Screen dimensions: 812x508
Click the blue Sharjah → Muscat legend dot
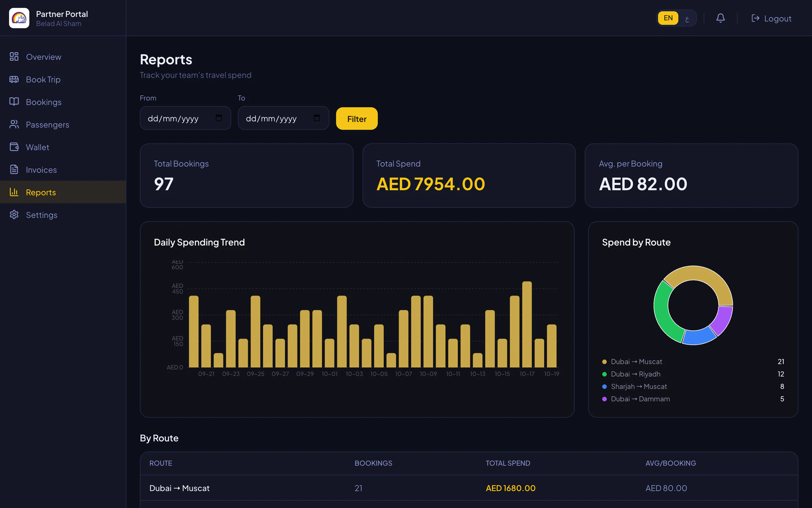coord(604,386)
